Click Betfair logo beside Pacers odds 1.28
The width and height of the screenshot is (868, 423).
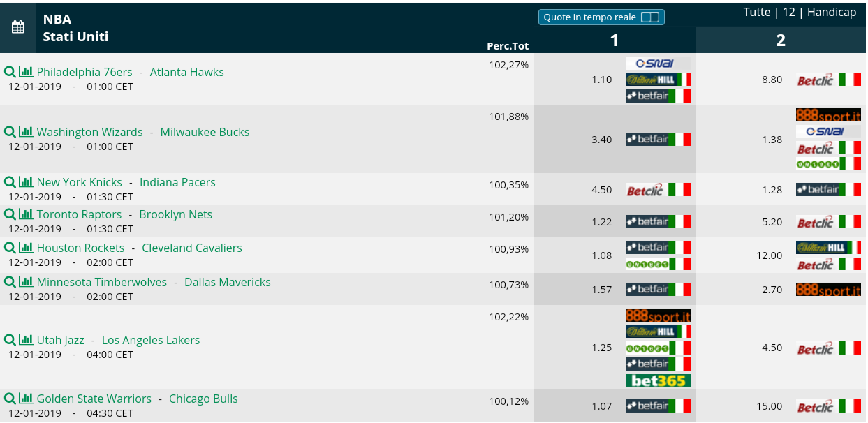point(829,189)
